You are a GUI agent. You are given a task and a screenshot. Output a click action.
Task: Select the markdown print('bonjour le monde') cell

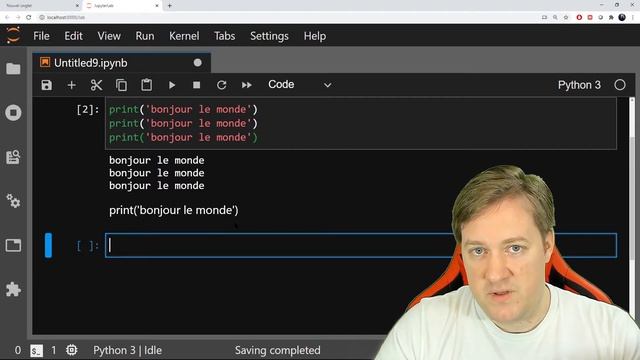pos(173,210)
